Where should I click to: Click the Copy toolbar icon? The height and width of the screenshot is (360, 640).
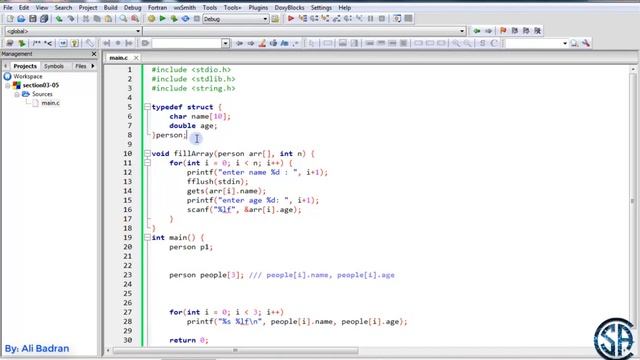pos(97,19)
